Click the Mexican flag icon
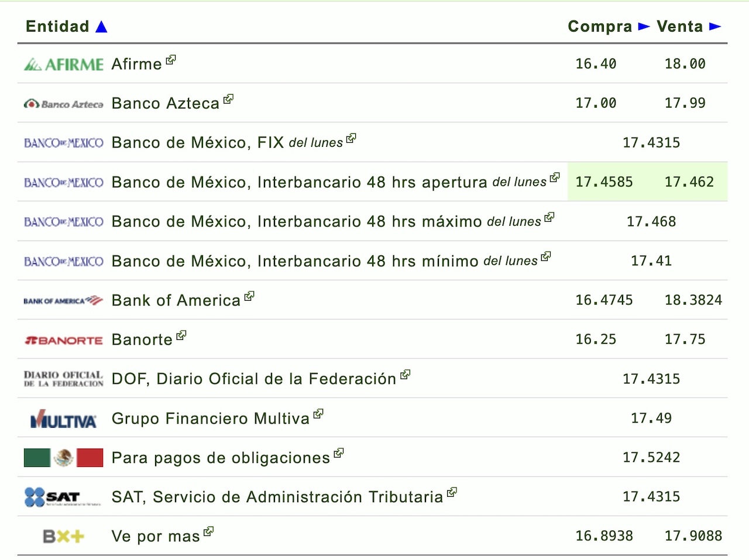Viewport: 749px width, 560px height. point(64,458)
